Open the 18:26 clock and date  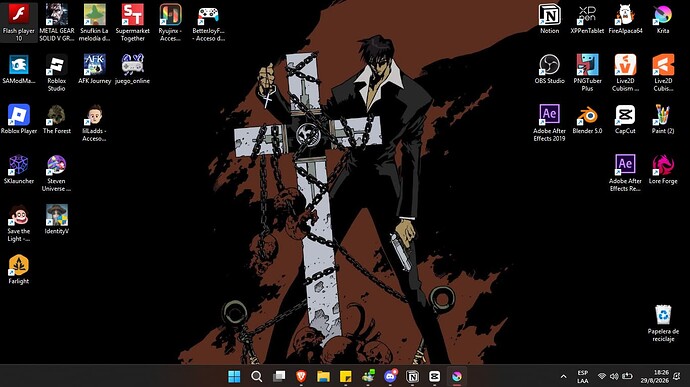click(x=655, y=376)
